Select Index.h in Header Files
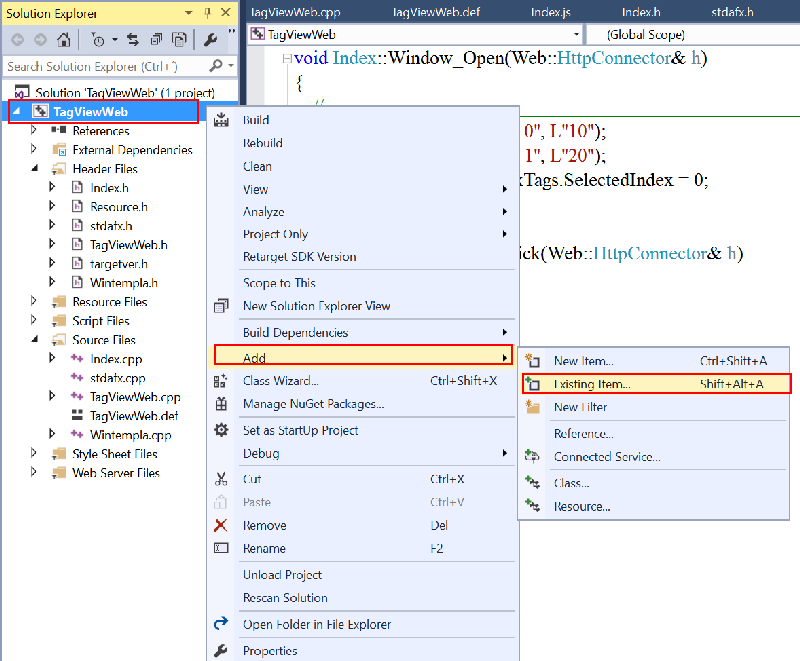Screen dimensions: 800x661 pyautogui.click(x=109, y=188)
